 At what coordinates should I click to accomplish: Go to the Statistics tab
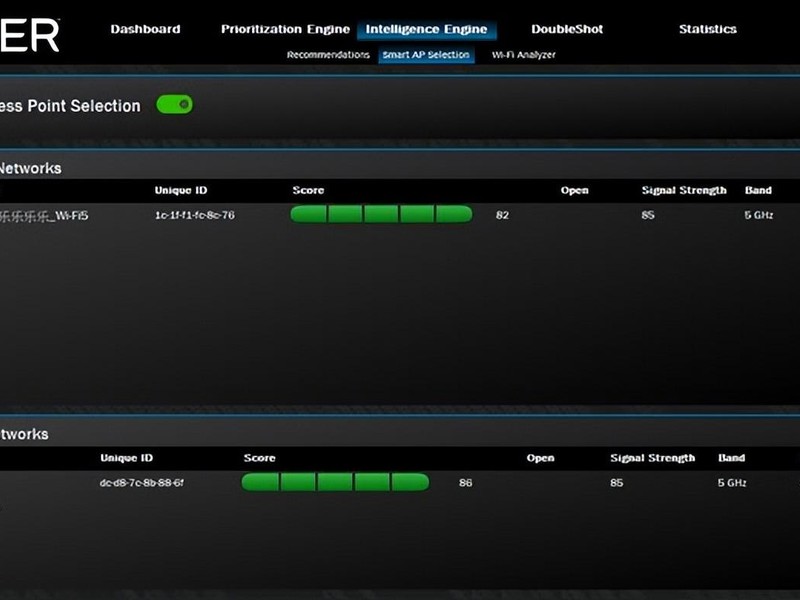[x=708, y=29]
